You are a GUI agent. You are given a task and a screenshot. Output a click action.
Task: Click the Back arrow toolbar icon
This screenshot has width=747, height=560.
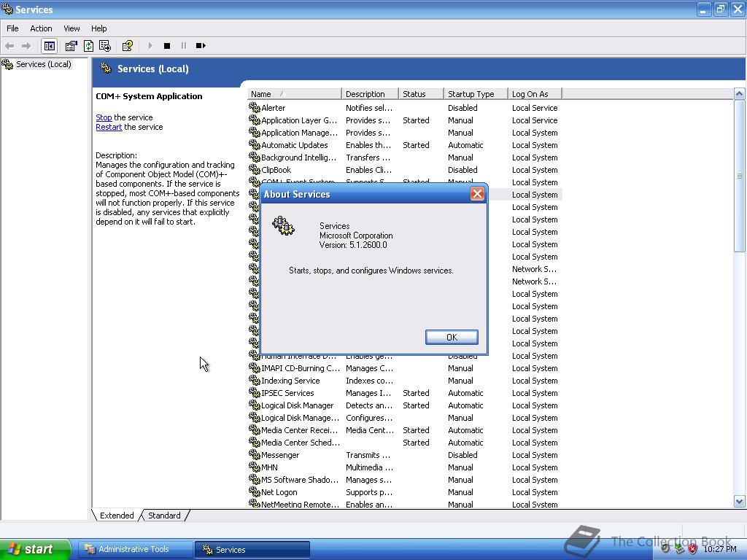tap(9, 46)
